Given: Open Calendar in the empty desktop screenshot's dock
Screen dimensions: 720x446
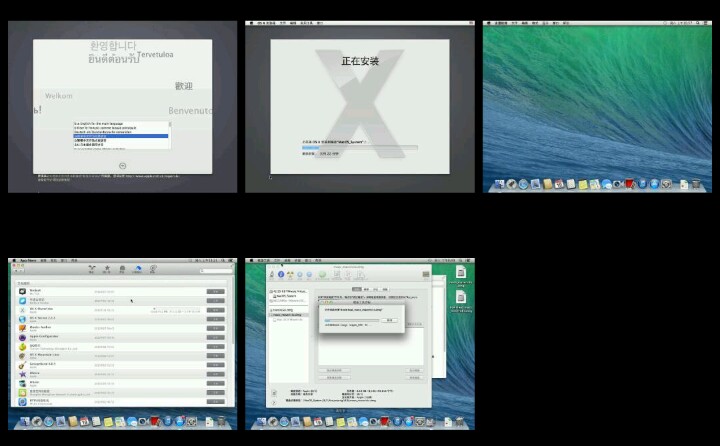Looking at the screenshot, I should pos(559,185).
